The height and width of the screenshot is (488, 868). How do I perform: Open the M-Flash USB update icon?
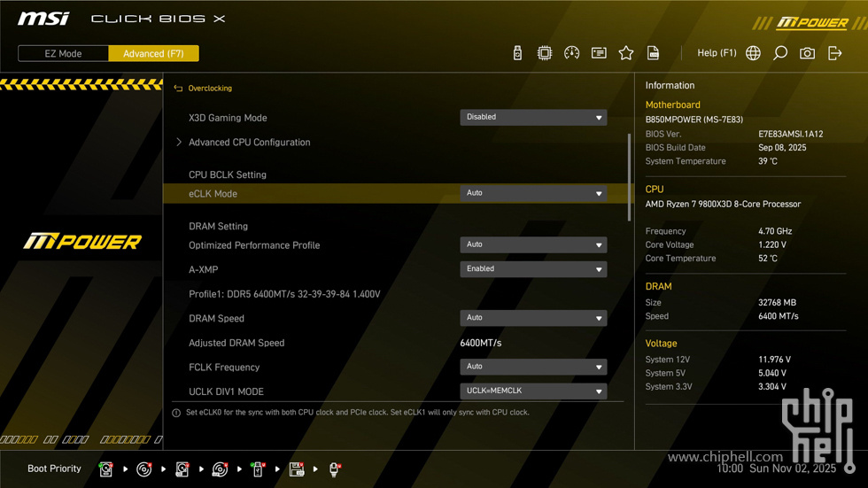tap(517, 53)
